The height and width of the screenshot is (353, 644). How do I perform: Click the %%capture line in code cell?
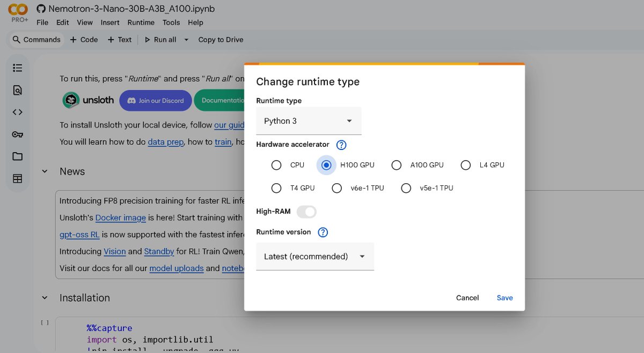[109, 328]
